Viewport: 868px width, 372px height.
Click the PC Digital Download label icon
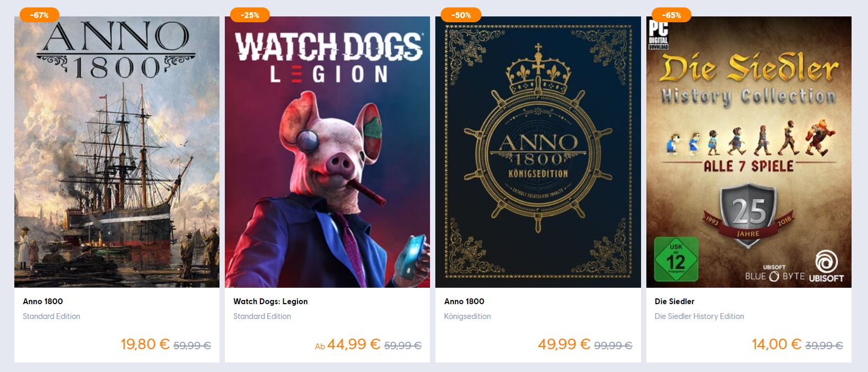coord(658,34)
